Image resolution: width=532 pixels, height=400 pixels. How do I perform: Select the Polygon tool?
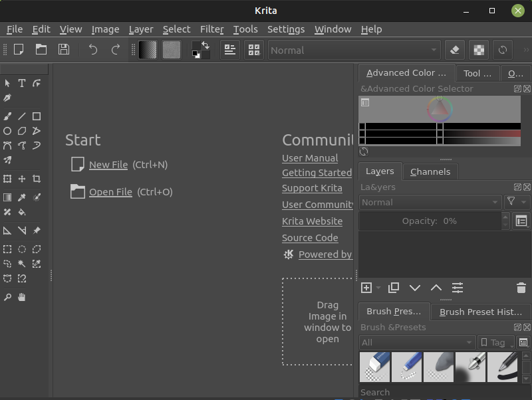(22, 131)
